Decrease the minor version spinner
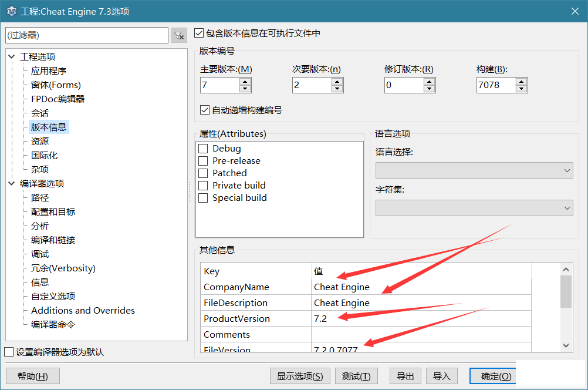Image resolution: width=588 pixels, height=390 pixels. tap(337, 89)
